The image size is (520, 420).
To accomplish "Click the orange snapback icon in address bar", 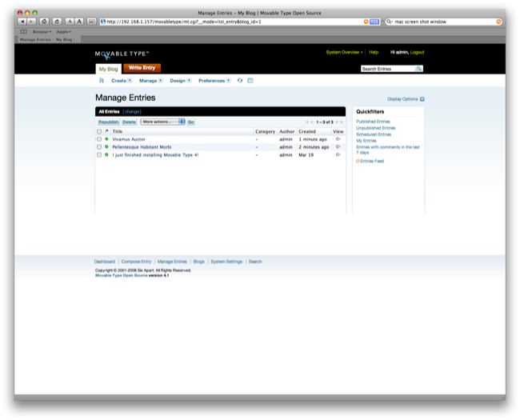I will pos(366,22).
